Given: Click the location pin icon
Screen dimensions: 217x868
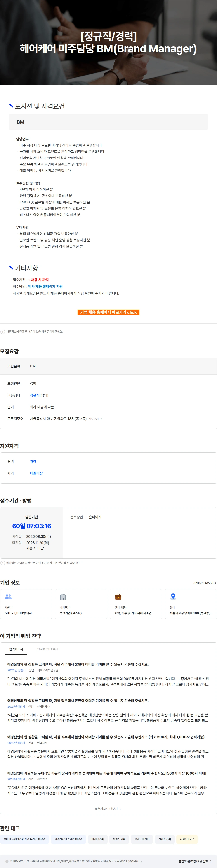Looking at the screenshot, I should click(x=173, y=597).
